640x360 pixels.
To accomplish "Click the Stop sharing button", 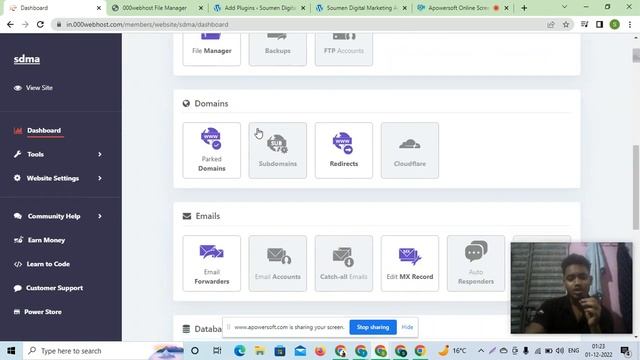I will point(373,327).
